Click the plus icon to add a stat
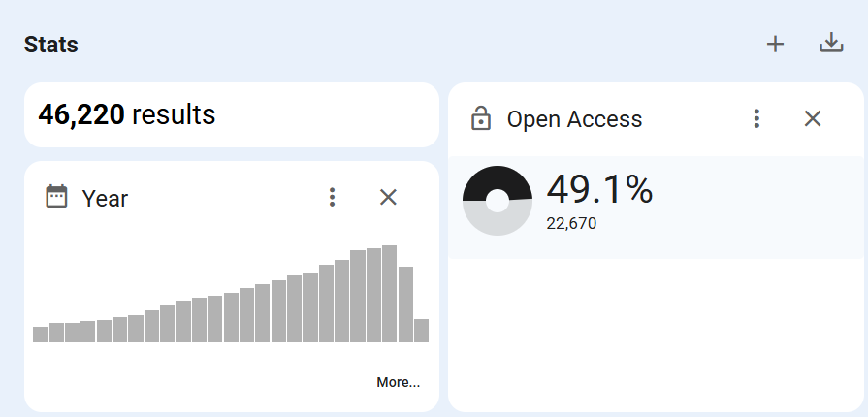The width and height of the screenshot is (868, 417). click(x=775, y=44)
